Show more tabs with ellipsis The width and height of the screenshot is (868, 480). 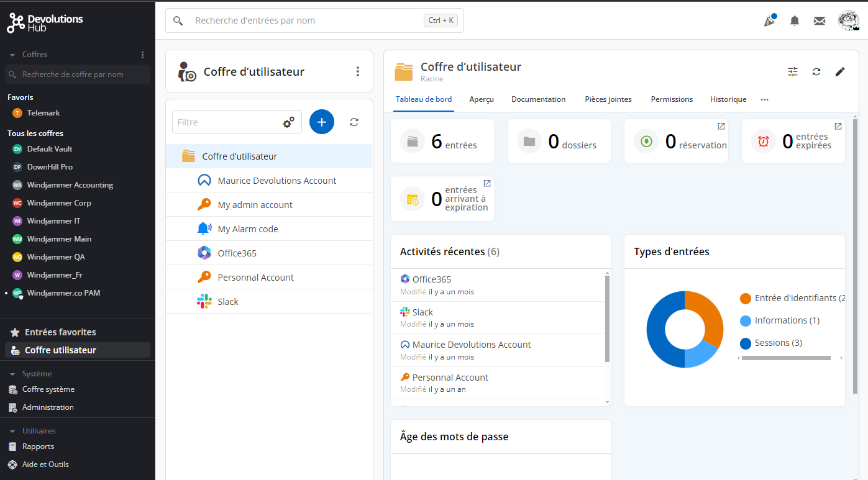tap(765, 99)
